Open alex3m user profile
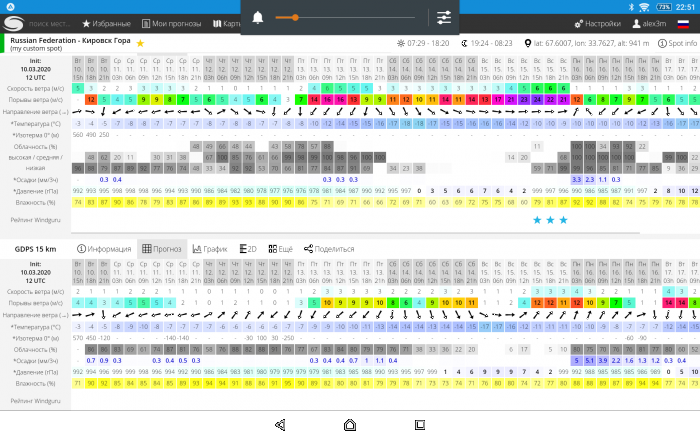Screen dimensions: 700x437 pyautogui.click(x=649, y=24)
